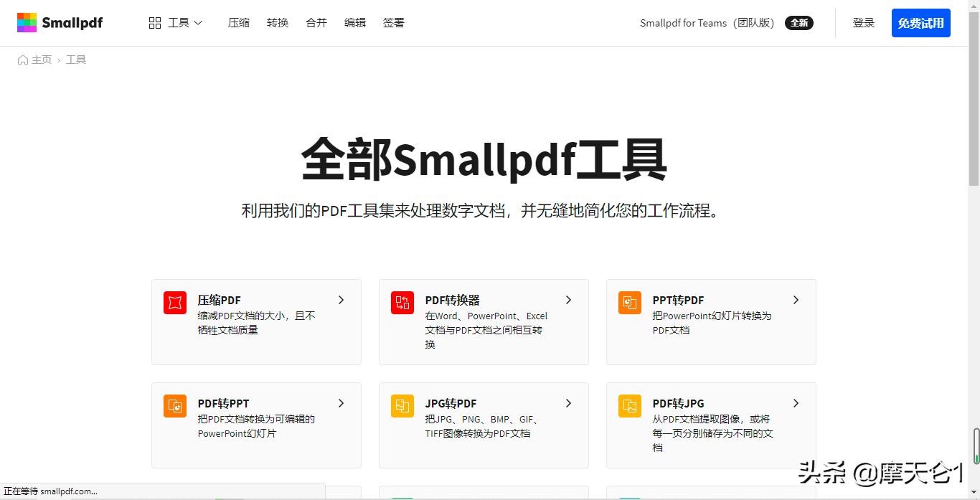
Task: Open PDF转PPT card chevron arrow
Action: click(341, 403)
